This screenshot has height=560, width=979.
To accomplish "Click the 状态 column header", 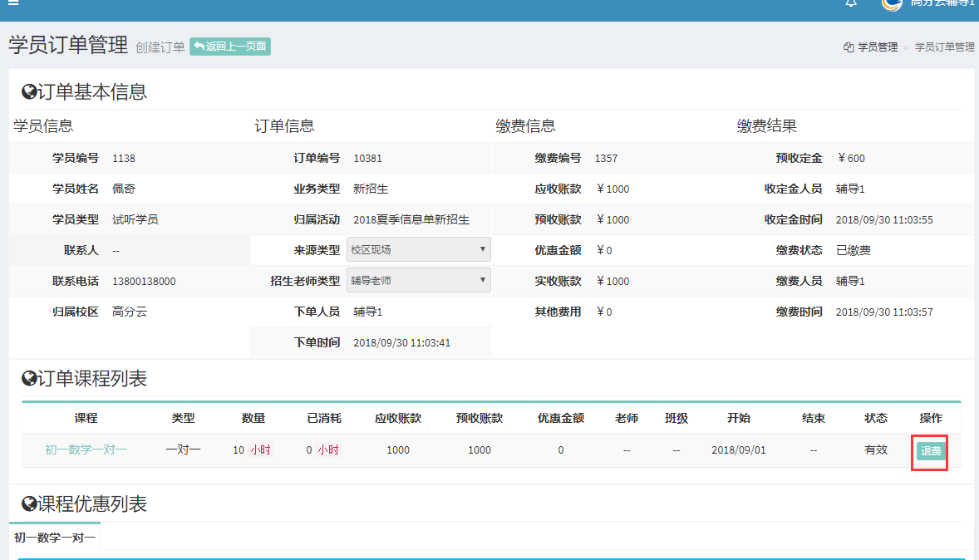I will click(x=875, y=418).
